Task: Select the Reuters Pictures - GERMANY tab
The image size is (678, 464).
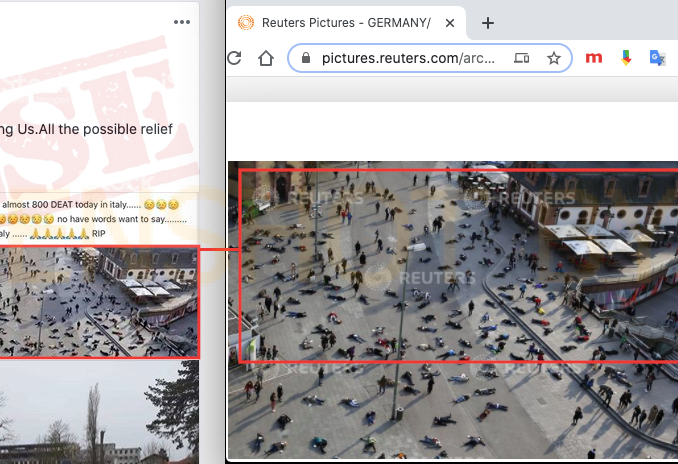Action: [x=346, y=23]
